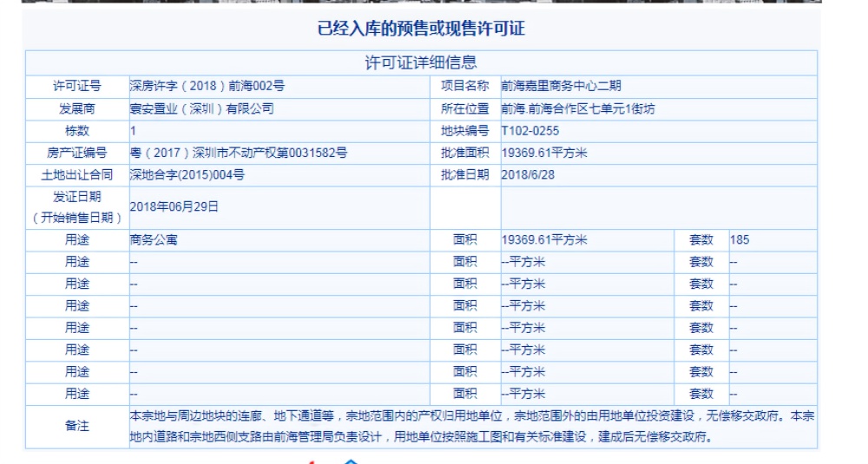
Task: Click the 套数 value 185
Action: (x=740, y=240)
